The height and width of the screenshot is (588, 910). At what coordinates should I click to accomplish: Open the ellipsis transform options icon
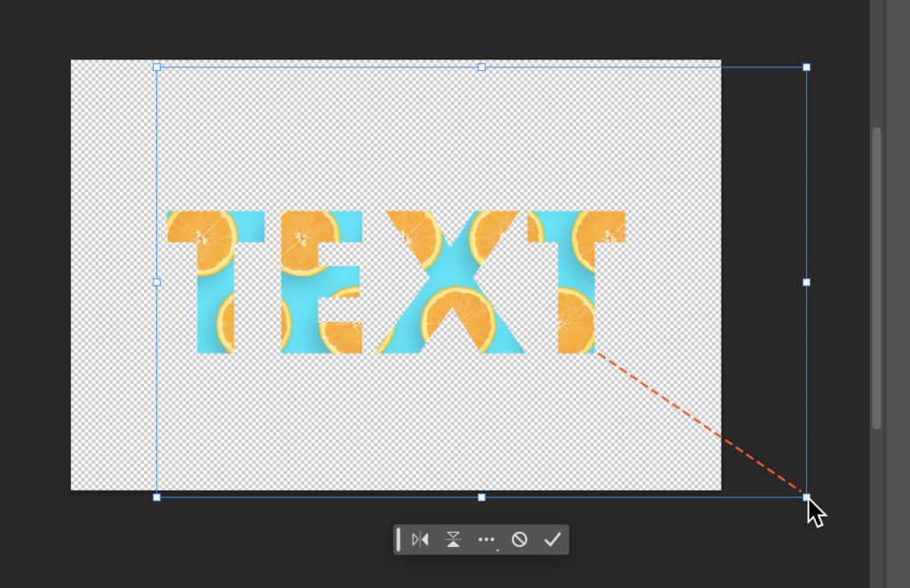pos(485,538)
